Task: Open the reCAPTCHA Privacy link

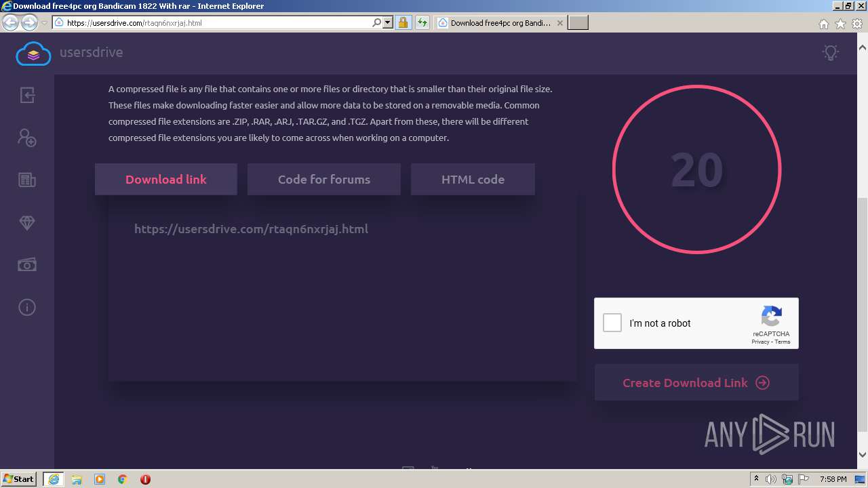Action: 760,342
